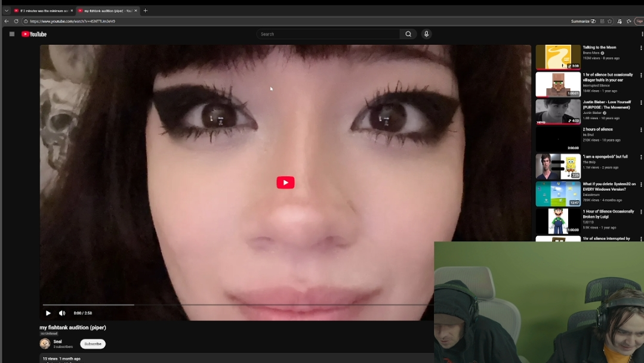The image size is (644, 363).
Task: Click the search magnifier button
Action: point(408,34)
